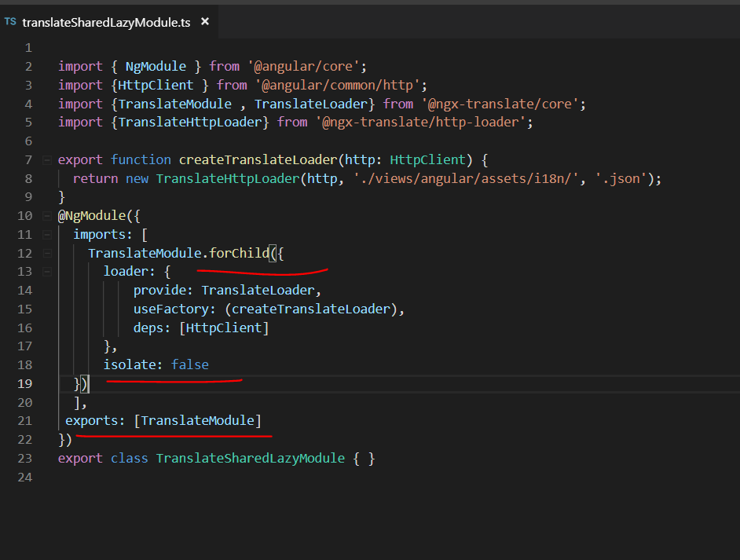Click the NgModule import identifier on line 2

pos(156,66)
